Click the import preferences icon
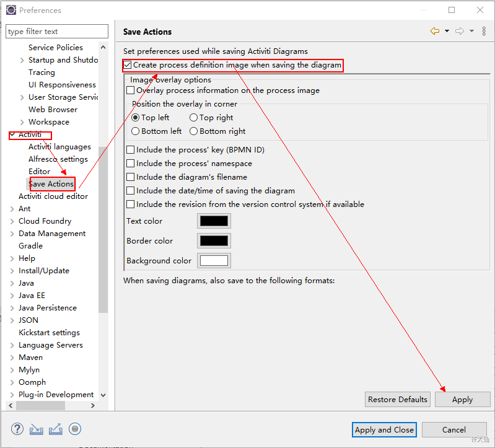The image size is (495, 448). [x=37, y=429]
